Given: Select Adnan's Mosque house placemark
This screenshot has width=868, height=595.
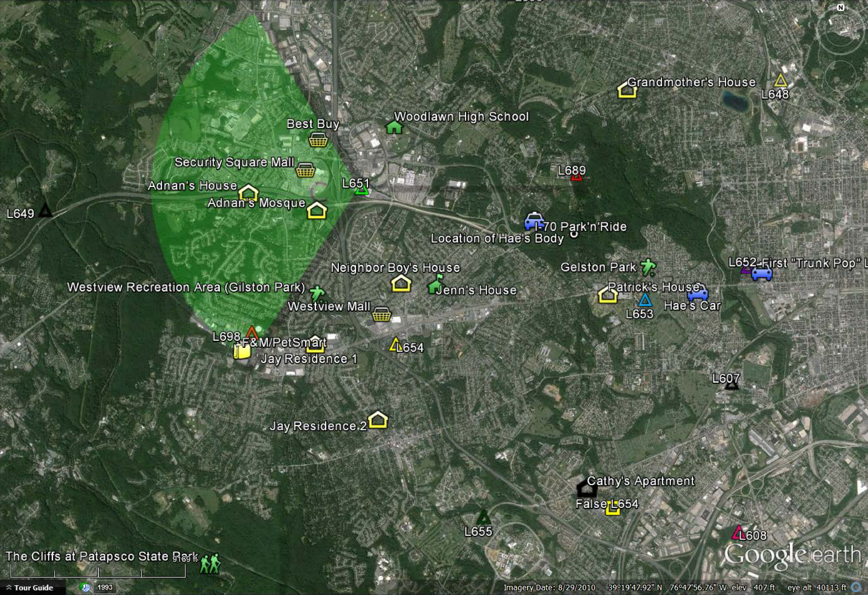Looking at the screenshot, I should (x=317, y=210).
